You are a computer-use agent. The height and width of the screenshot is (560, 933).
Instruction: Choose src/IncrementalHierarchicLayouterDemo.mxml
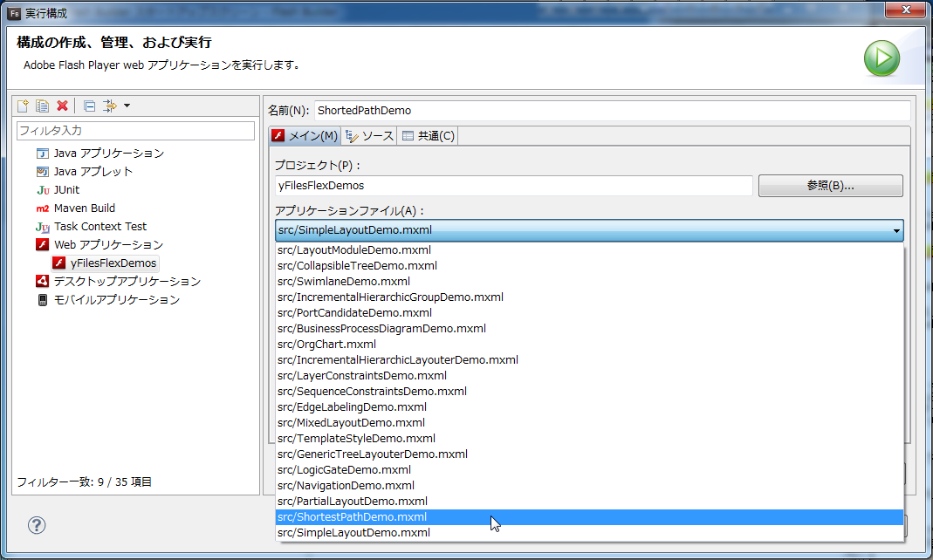589,360
